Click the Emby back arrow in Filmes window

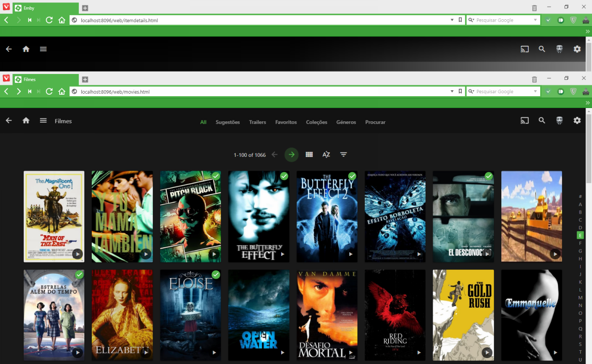(8, 120)
